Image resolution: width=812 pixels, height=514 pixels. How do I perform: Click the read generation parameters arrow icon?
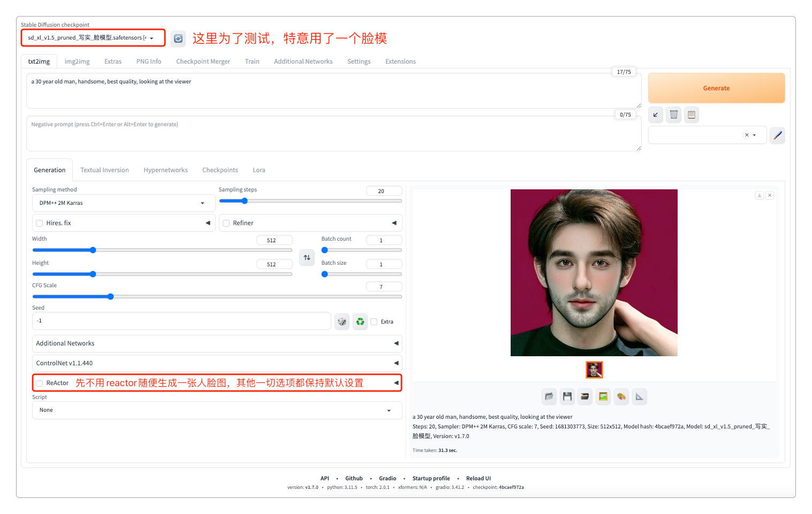pyautogui.click(x=656, y=114)
